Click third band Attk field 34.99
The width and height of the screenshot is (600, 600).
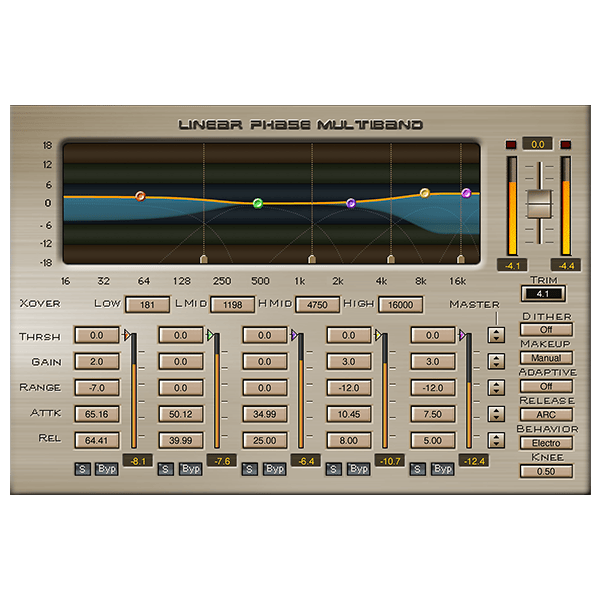coord(265,414)
